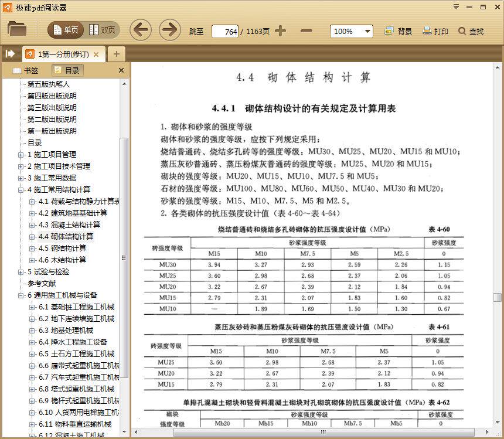The width and height of the screenshot is (504, 439).
Task: Expand the 5 试验与检验 node
Action: 21,272
